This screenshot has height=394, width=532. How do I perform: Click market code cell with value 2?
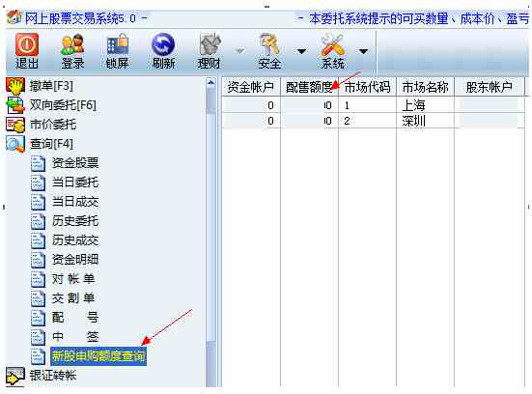click(368, 121)
